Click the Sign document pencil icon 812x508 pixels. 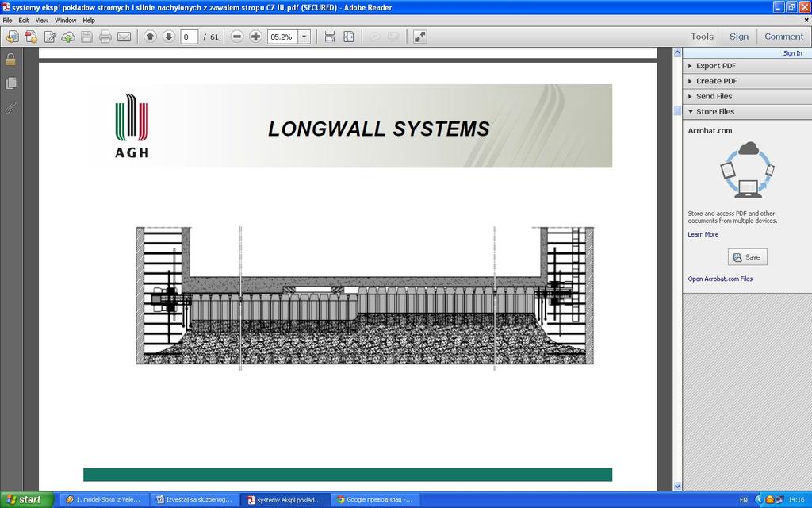(50, 37)
